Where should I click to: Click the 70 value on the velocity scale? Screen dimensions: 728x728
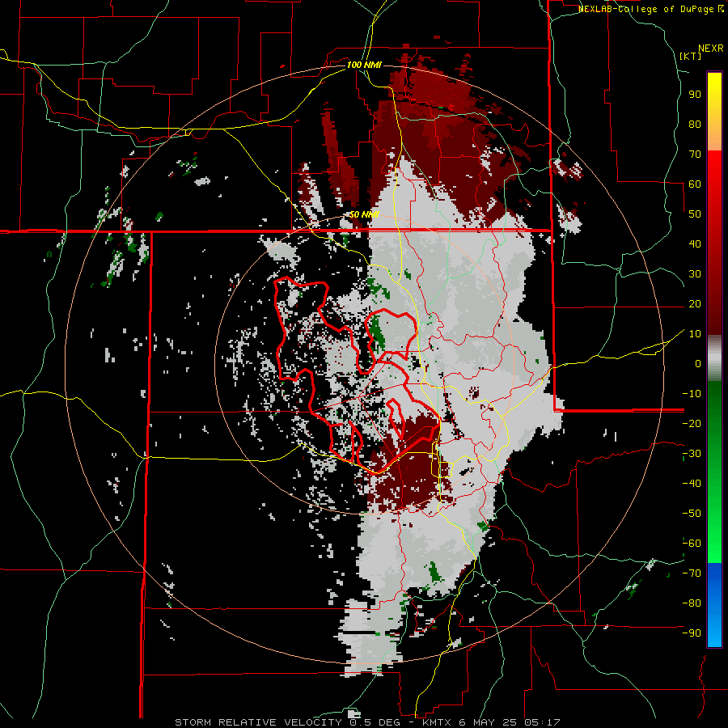tap(695, 154)
